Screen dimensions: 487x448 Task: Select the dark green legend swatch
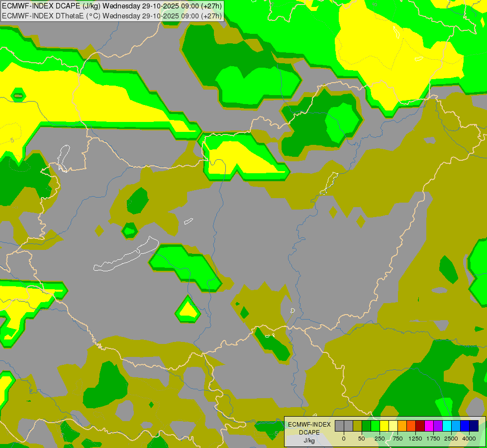point(366,426)
